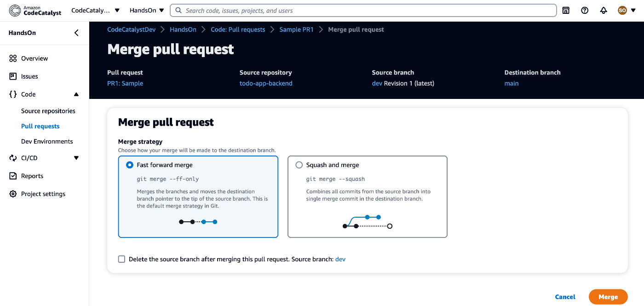Click the Code braces icon
The height and width of the screenshot is (306, 644).
tap(13, 94)
